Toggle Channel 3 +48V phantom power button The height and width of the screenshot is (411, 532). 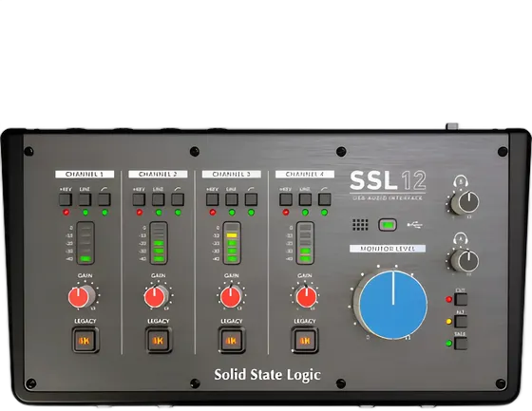213,199
